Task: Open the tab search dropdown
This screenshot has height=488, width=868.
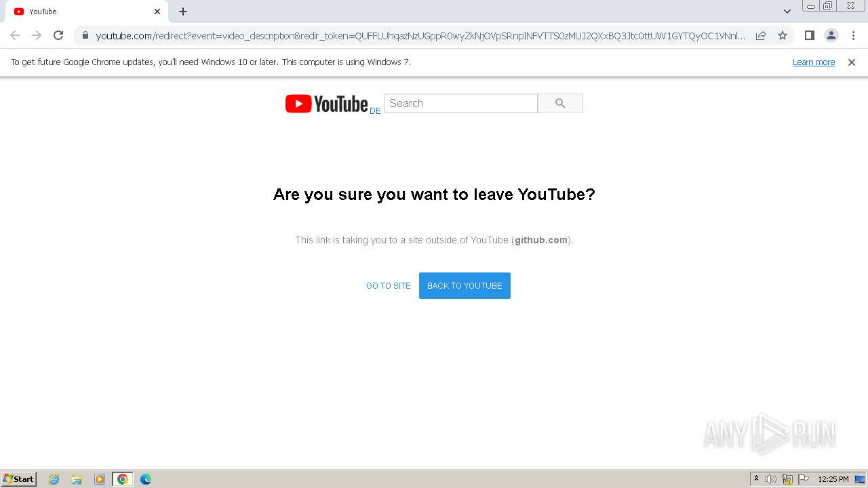Action: (x=787, y=12)
